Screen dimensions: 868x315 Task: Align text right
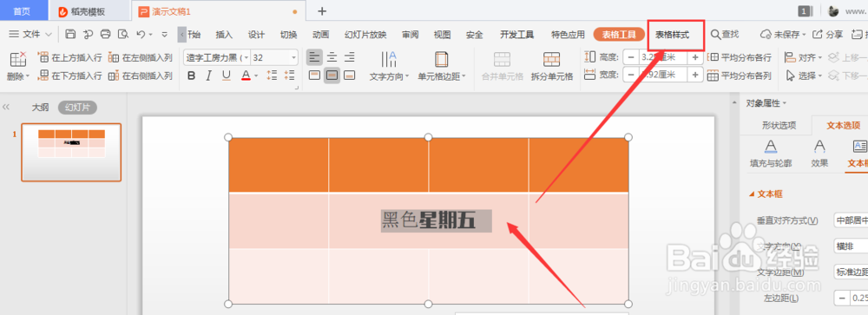[349, 57]
